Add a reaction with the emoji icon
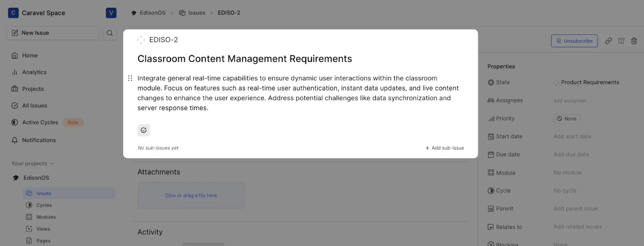This screenshot has height=246, width=644. click(x=144, y=130)
